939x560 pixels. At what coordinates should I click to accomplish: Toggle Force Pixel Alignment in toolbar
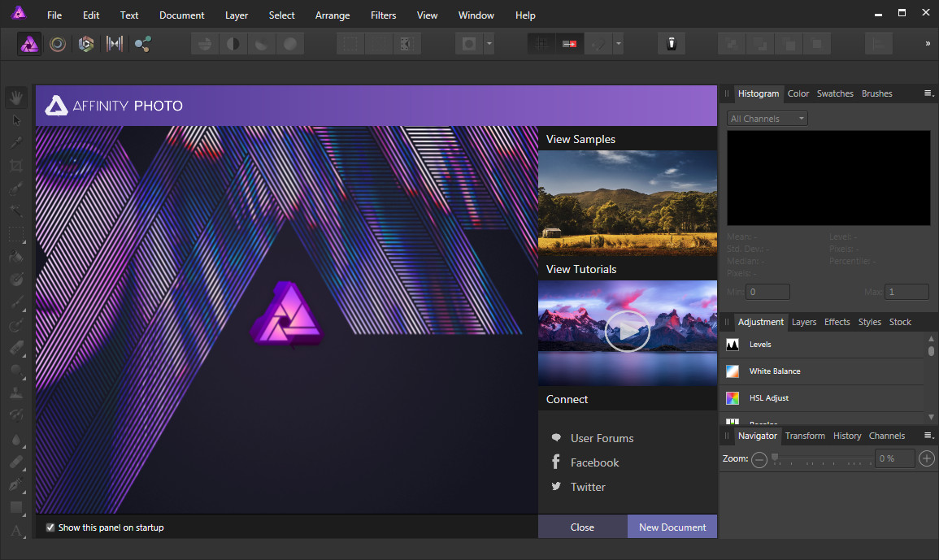pyautogui.click(x=541, y=44)
